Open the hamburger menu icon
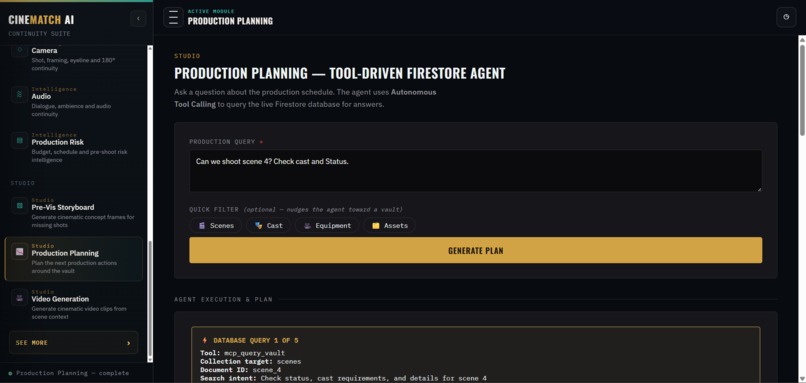 pyautogui.click(x=173, y=17)
